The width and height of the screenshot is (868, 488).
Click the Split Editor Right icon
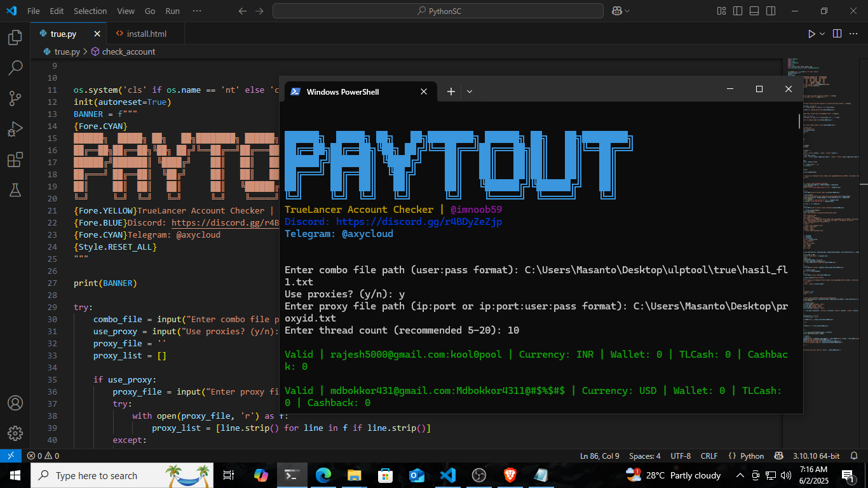(837, 34)
